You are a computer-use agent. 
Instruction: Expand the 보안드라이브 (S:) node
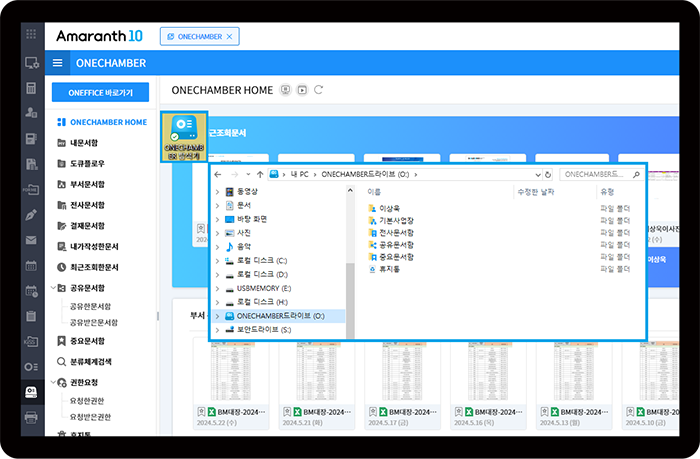[217, 330]
